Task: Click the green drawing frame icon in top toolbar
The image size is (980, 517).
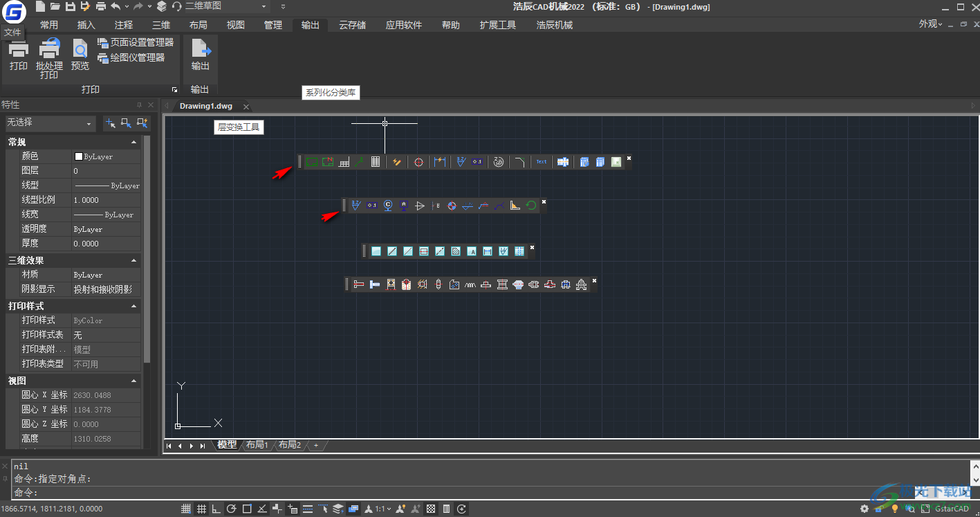Action: coord(311,162)
